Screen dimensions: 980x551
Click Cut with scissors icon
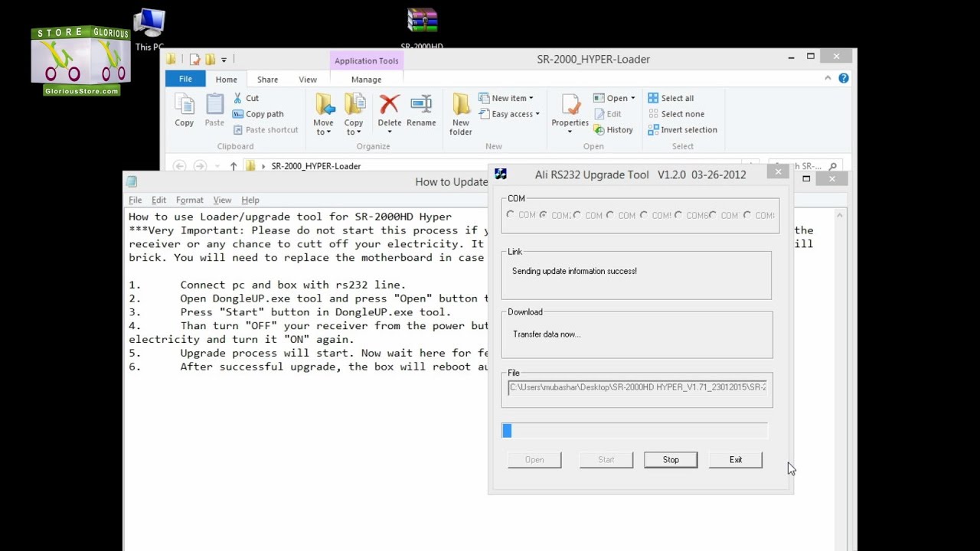tap(245, 98)
